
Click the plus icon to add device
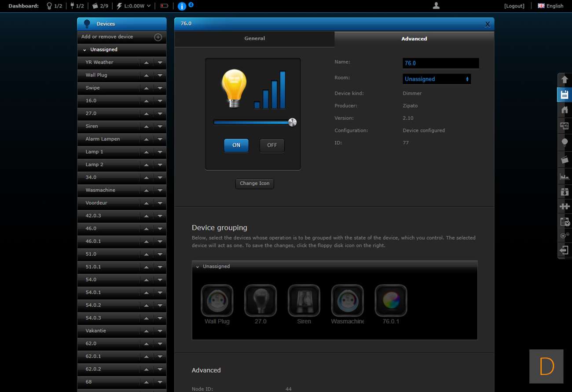coord(158,37)
